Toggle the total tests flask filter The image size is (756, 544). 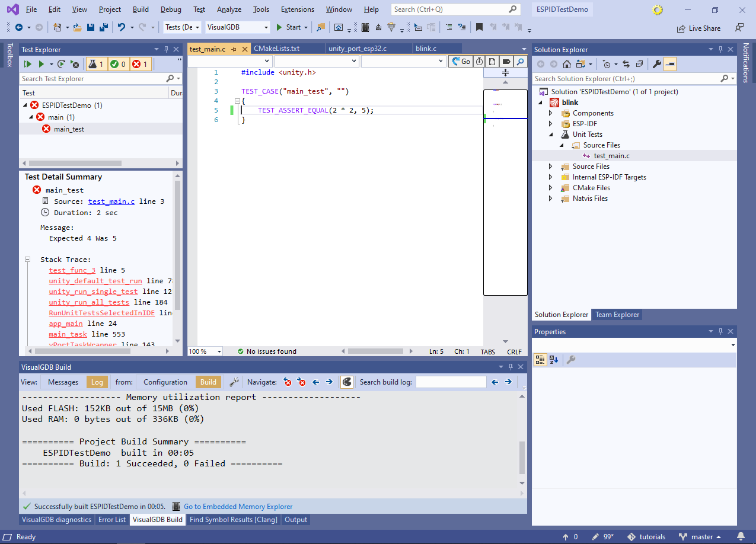point(96,64)
